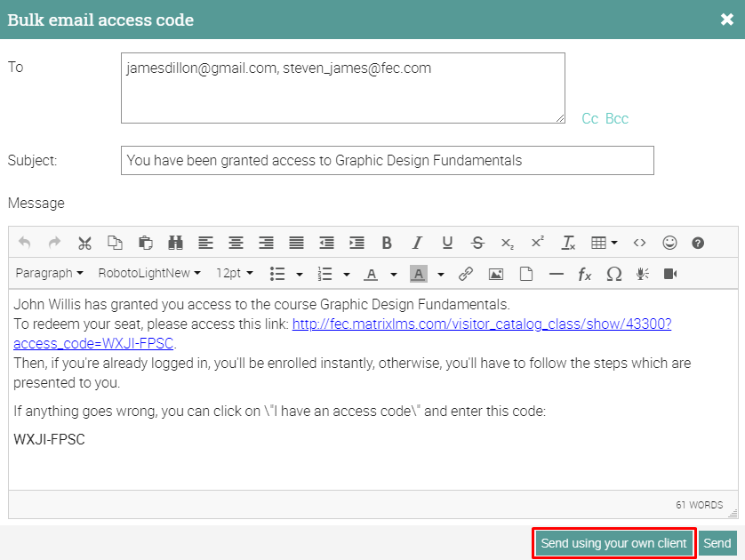This screenshot has width=745, height=560.
Task: Toggle bold formatting
Action: coord(387,243)
